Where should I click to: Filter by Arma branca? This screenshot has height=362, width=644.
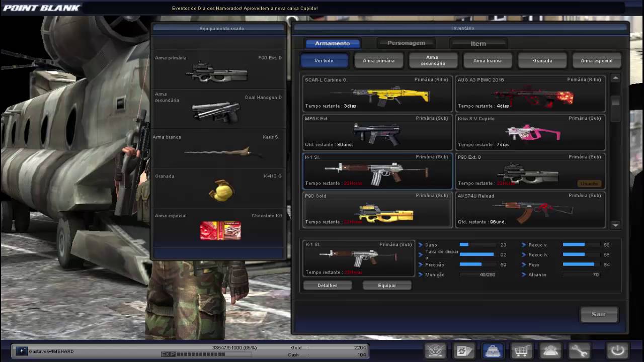click(487, 60)
